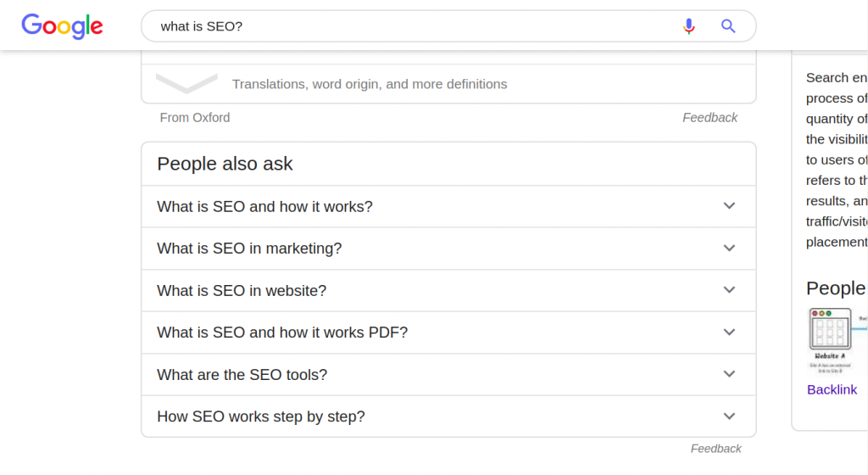868x475 pixels.
Task: Click chevron beside 'What is SEO in website?'
Action: [x=729, y=290]
